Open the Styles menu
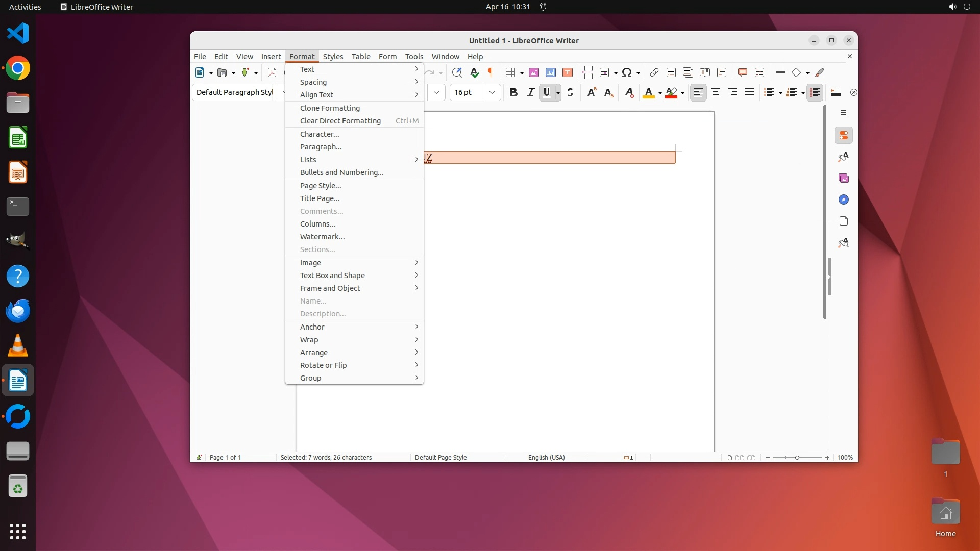The width and height of the screenshot is (980, 551). tap(333, 57)
